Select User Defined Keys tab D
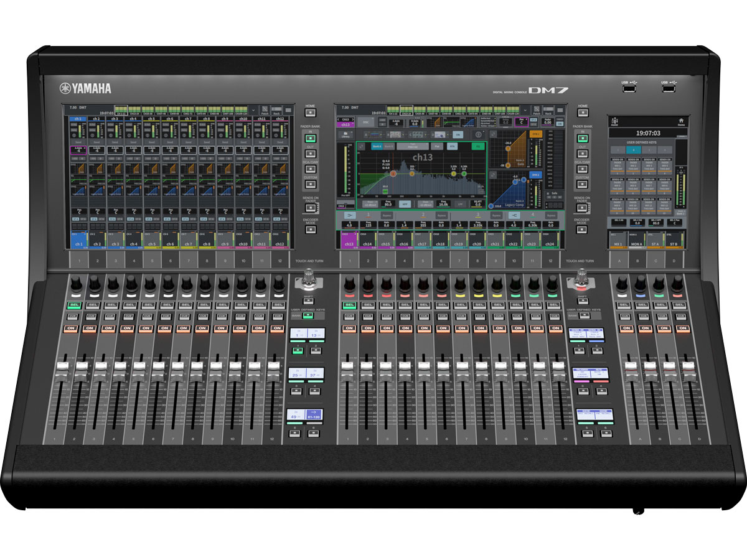 pos(665,150)
